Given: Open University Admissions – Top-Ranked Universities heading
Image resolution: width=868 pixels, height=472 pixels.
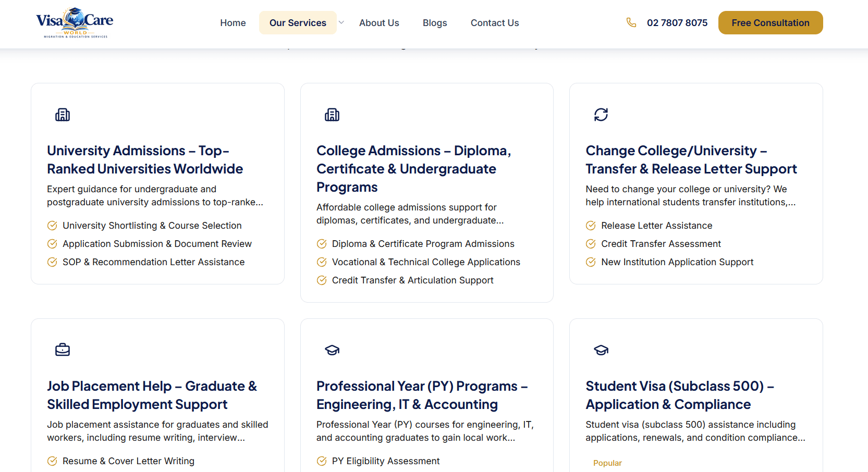Looking at the screenshot, I should 145,160.
